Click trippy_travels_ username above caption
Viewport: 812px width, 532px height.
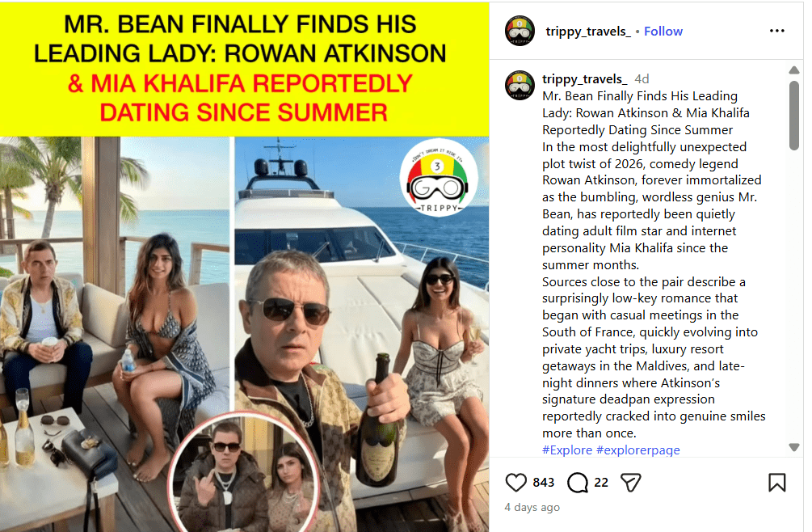[x=585, y=78]
